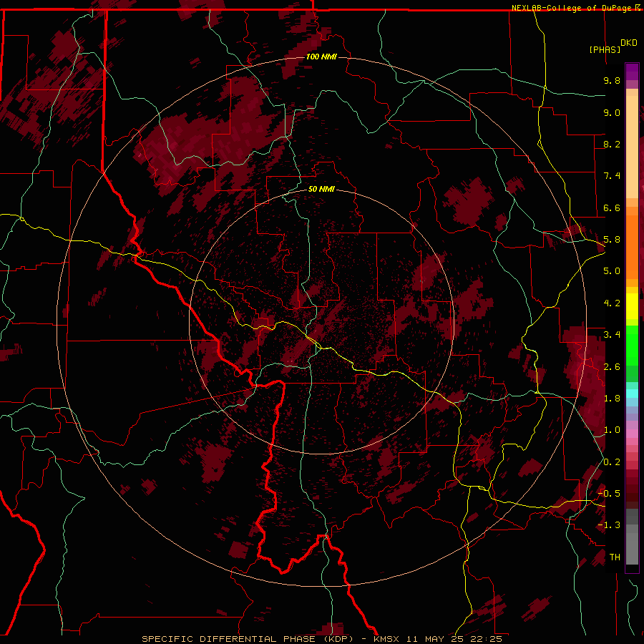The image size is (644, 644).
Task: Click the 5.8 value on the color scale
Action: (x=612, y=240)
